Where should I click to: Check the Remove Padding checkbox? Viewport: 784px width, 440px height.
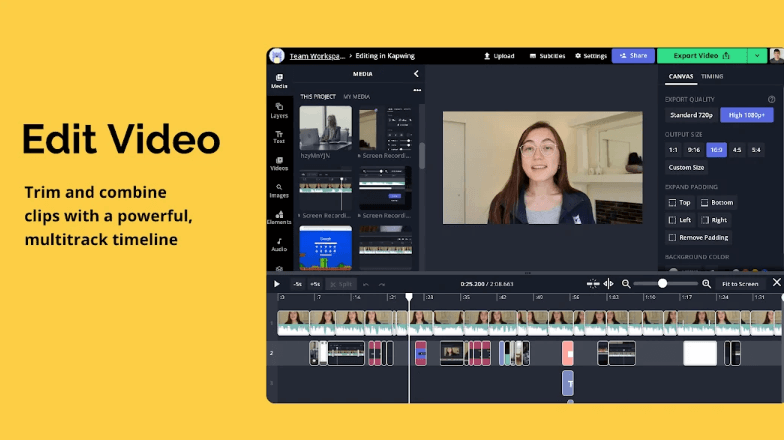click(x=673, y=238)
